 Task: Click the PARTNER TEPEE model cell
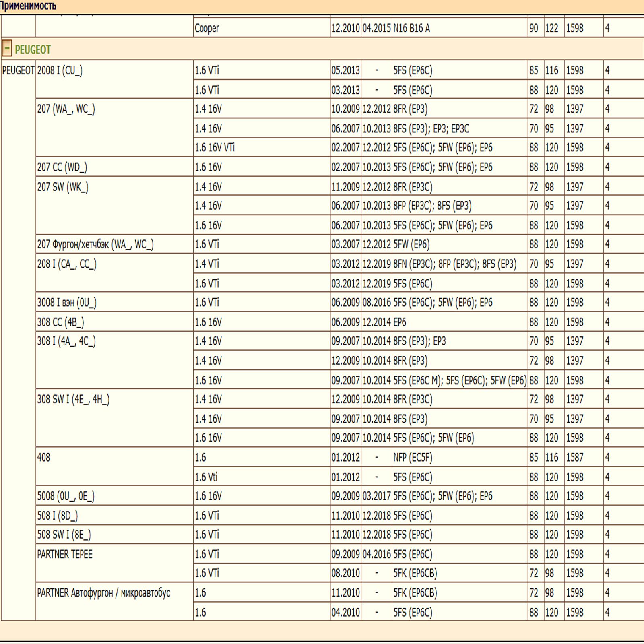coord(65,554)
